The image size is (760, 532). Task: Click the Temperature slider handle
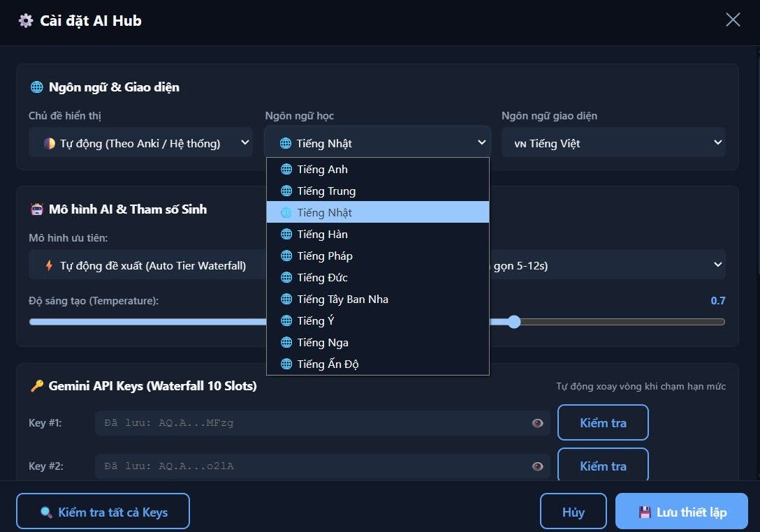[514, 322]
